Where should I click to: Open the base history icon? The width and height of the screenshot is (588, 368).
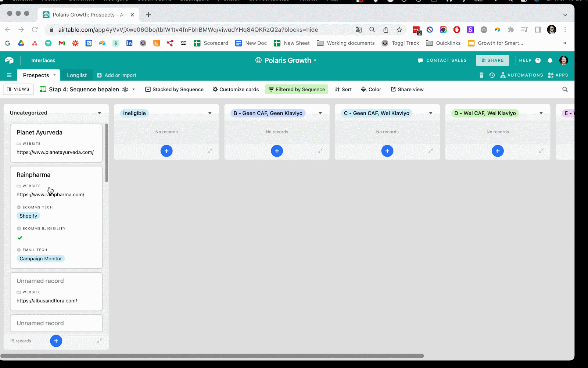[492, 75]
